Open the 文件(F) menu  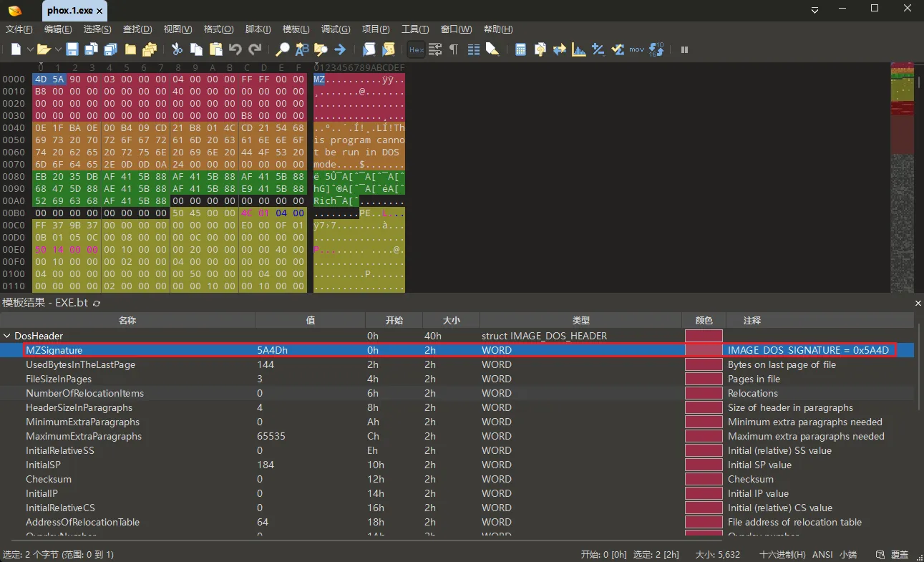(19, 29)
